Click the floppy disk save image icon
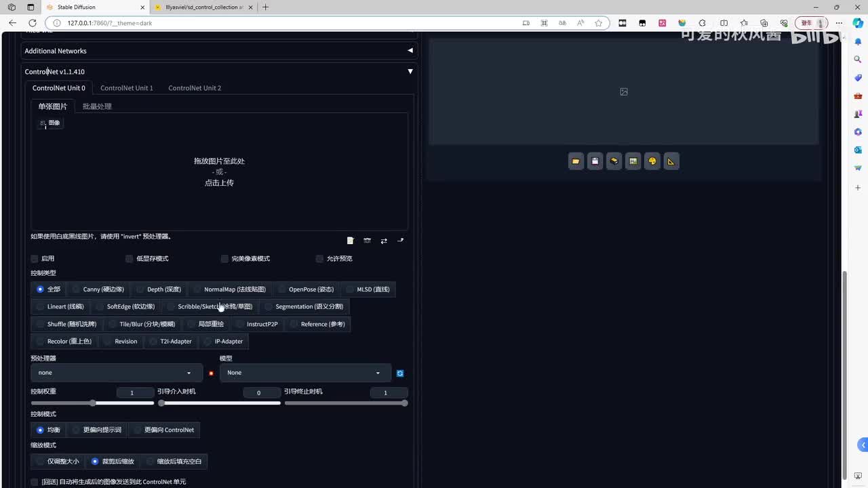 click(x=595, y=161)
